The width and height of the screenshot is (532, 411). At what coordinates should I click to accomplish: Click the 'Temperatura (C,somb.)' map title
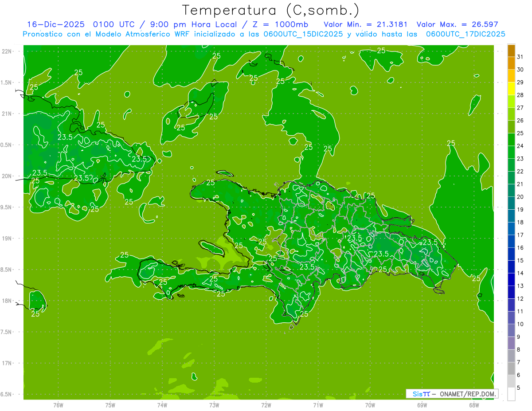[270, 10]
